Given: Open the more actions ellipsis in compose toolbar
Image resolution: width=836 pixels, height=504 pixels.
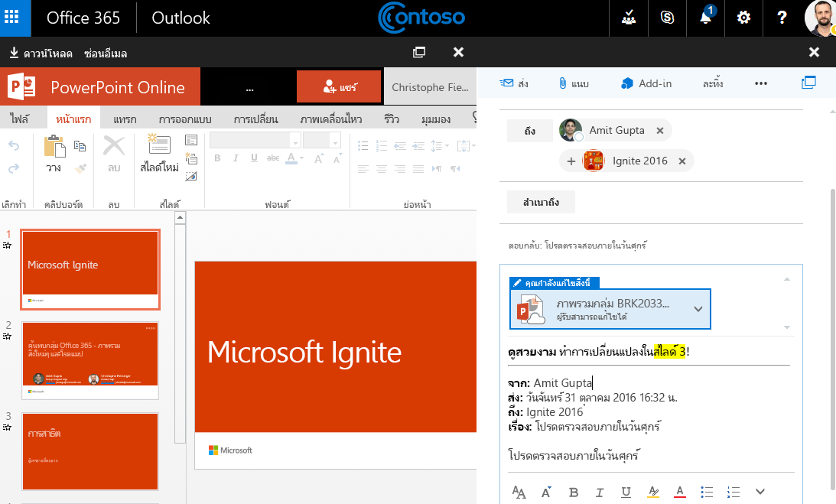Looking at the screenshot, I should (761, 83).
